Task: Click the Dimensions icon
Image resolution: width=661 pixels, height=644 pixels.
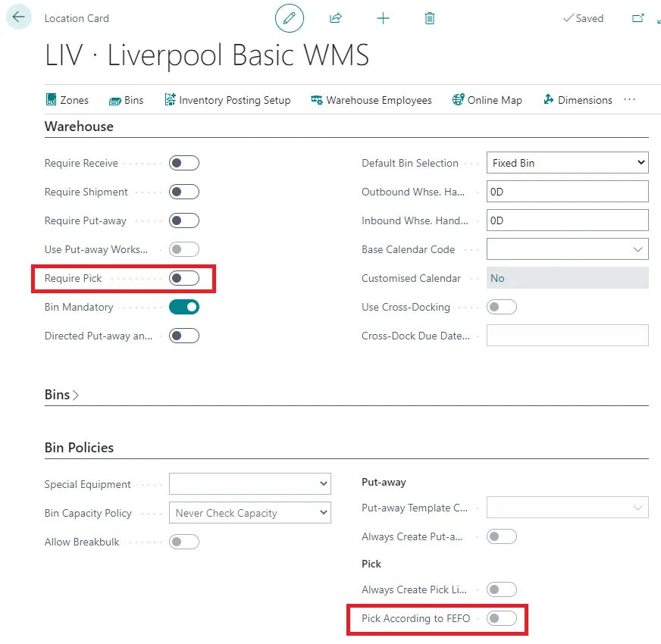Action: tap(548, 99)
